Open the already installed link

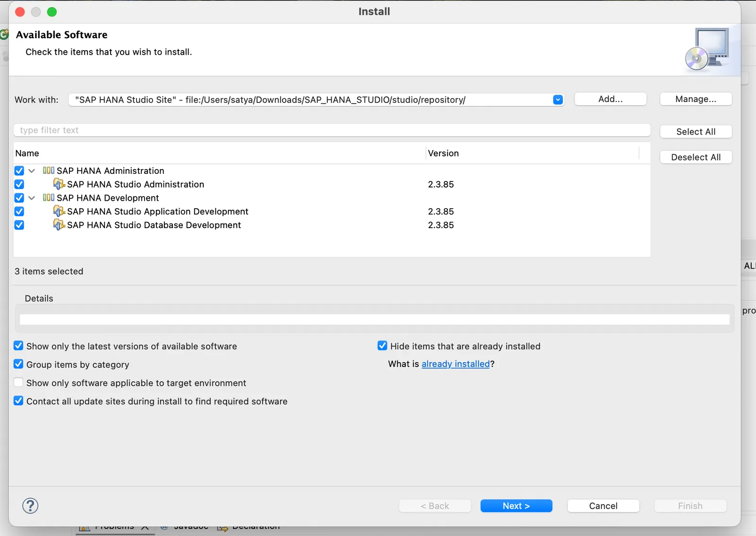(x=455, y=364)
